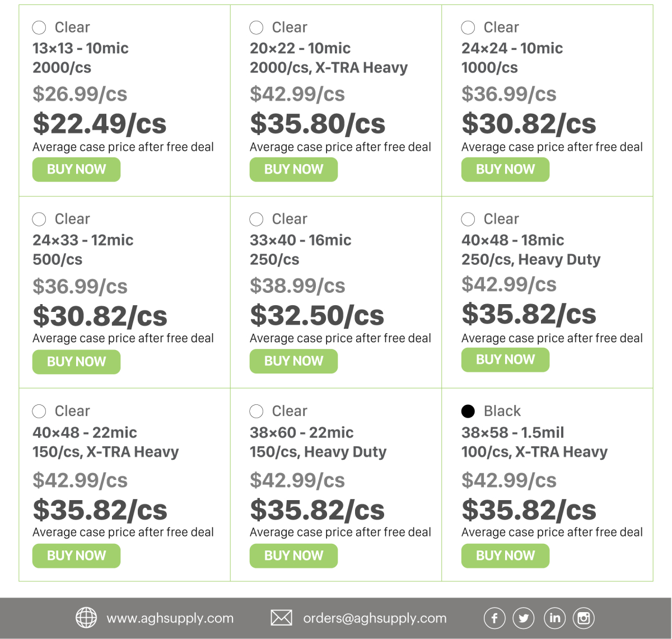Visit www.aghsupply.com link

170,618
